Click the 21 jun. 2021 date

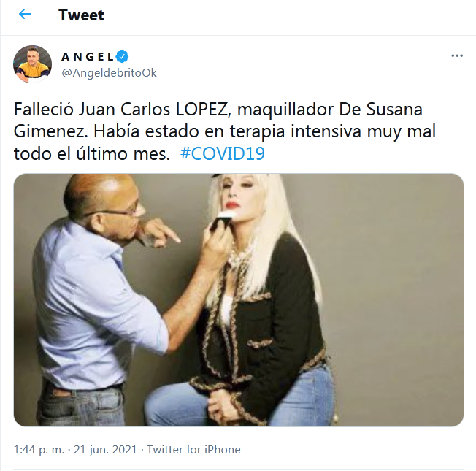point(105,449)
